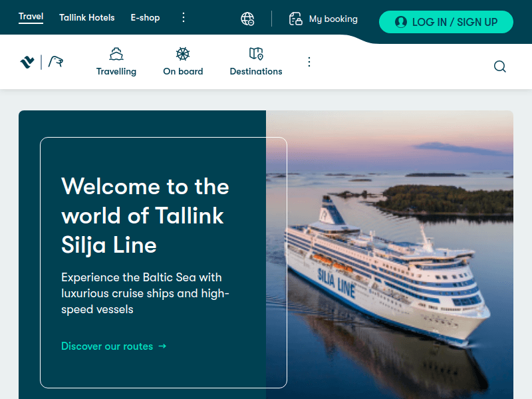This screenshot has width=532, height=399.
Task: Click the LOG IN / SIGN UP button
Action: (446, 22)
